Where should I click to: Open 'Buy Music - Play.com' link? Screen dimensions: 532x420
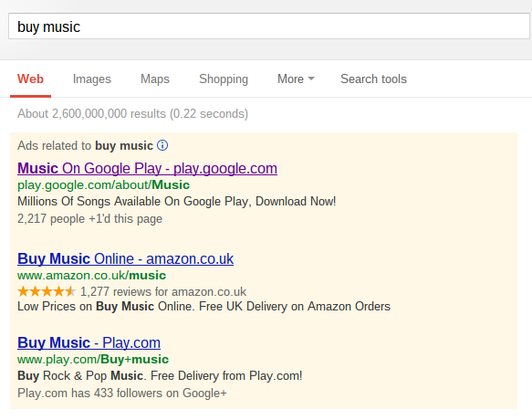pos(89,342)
